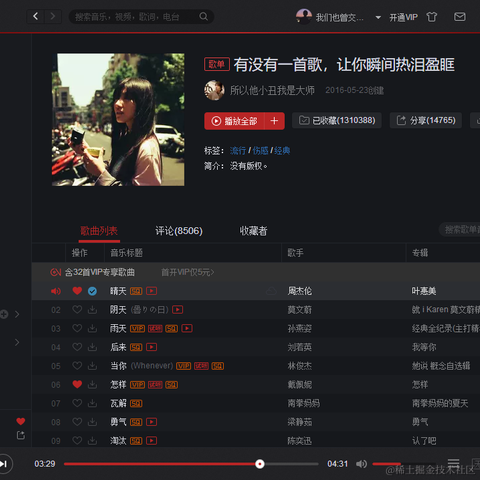Click the 已收藏(1310388) button

[337, 120]
